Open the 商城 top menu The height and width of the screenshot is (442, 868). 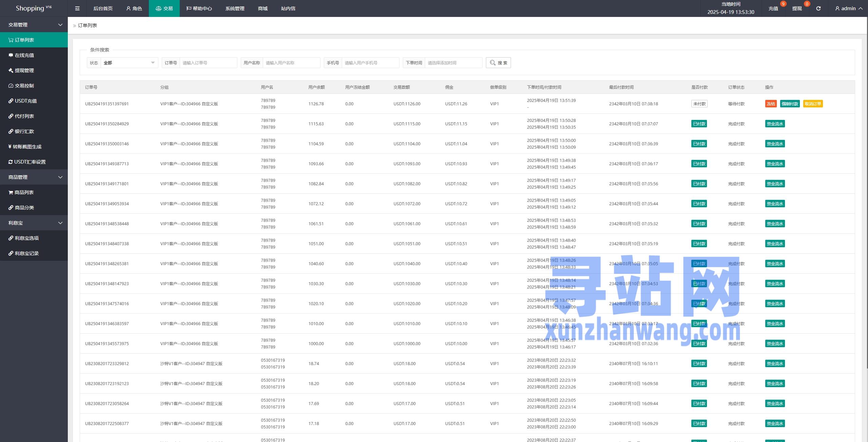click(263, 8)
